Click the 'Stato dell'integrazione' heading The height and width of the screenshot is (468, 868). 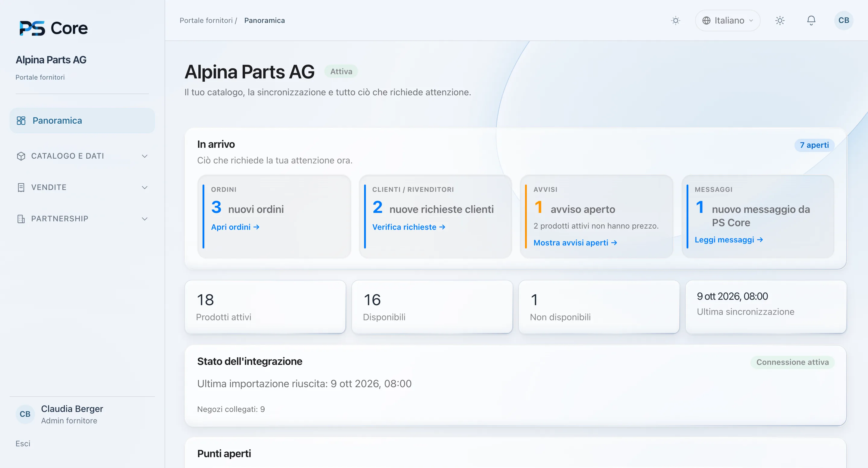250,362
